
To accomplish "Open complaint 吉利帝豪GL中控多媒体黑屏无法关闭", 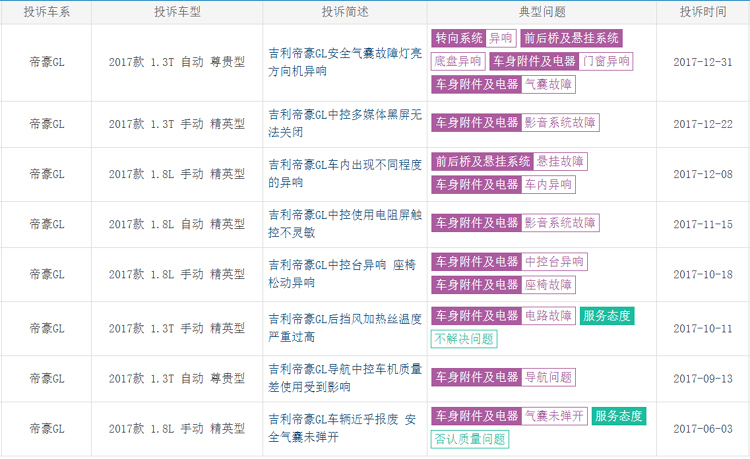I will click(345, 123).
